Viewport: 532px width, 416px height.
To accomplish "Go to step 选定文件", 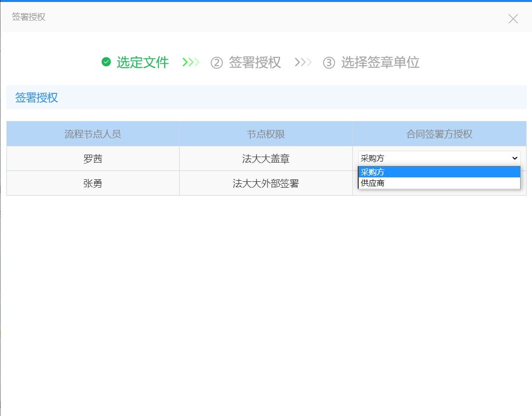I will click(143, 62).
